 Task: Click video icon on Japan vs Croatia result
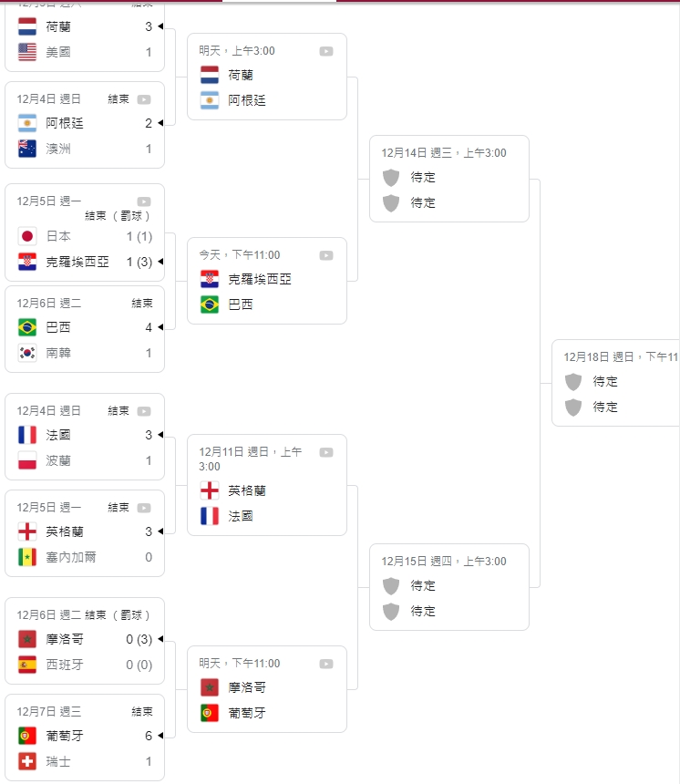[144, 201]
